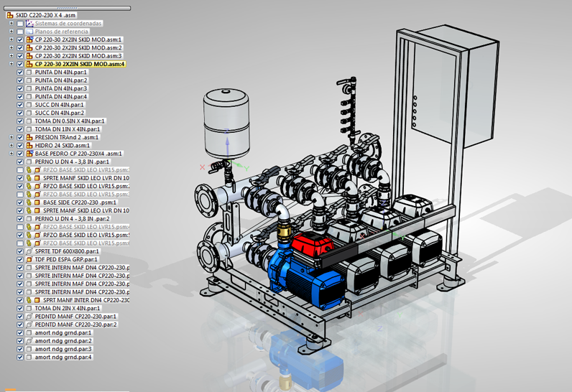572x392 pixels.
Task: Expand CP 220-30 2X2IN SKID MOD.asm:2 subassembly
Action: click(x=11, y=47)
